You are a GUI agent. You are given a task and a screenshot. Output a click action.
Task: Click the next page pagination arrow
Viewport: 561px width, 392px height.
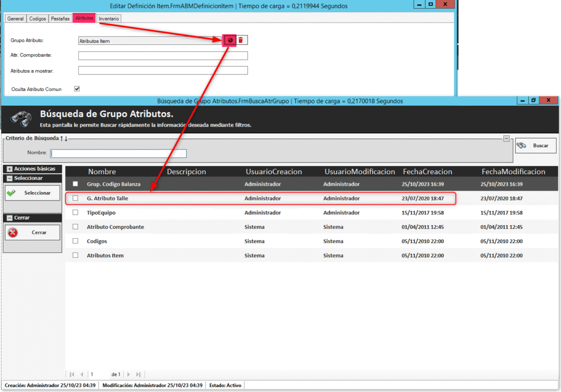(x=129, y=374)
